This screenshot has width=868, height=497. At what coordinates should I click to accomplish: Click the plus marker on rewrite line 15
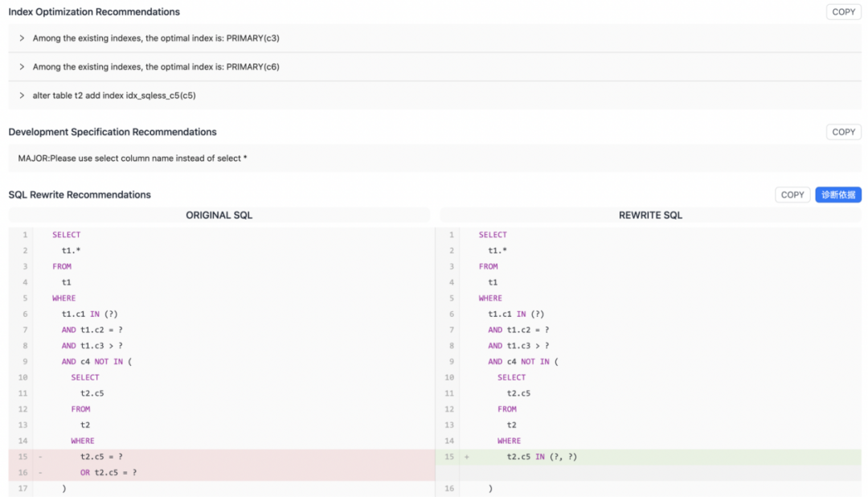466,457
